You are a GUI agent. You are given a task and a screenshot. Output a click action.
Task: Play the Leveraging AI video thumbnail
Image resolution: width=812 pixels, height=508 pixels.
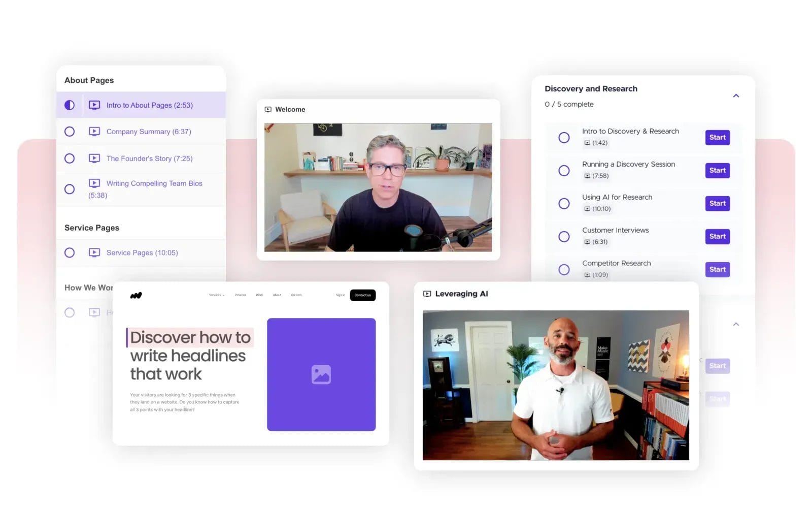coord(556,385)
